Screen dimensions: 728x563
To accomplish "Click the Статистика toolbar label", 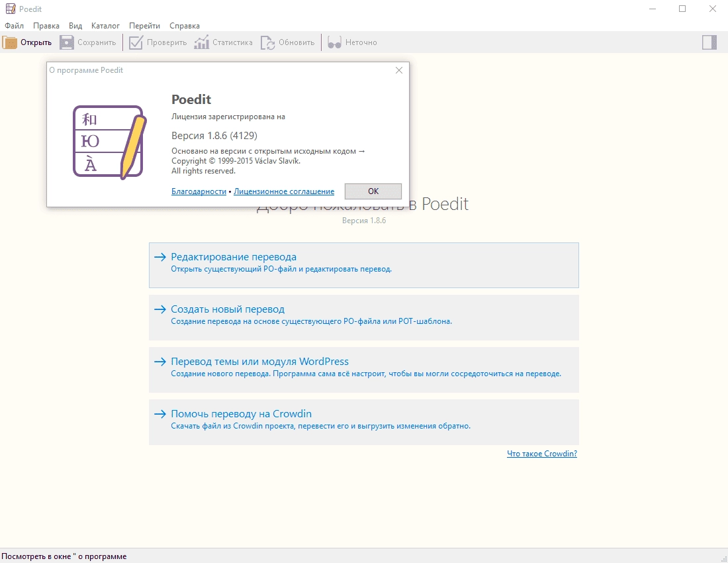I will click(232, 42).
